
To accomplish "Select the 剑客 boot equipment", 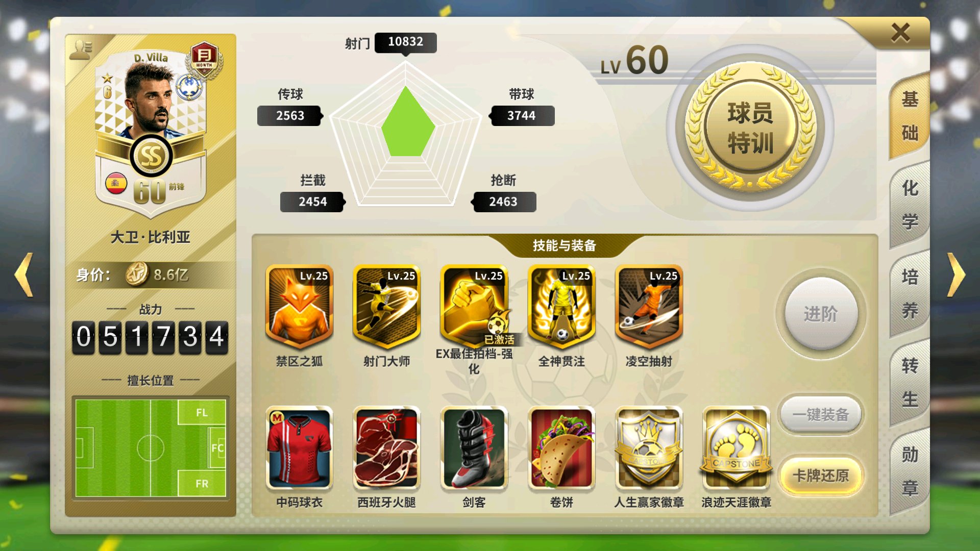I will pyautogui.click(x=474, y=448).
